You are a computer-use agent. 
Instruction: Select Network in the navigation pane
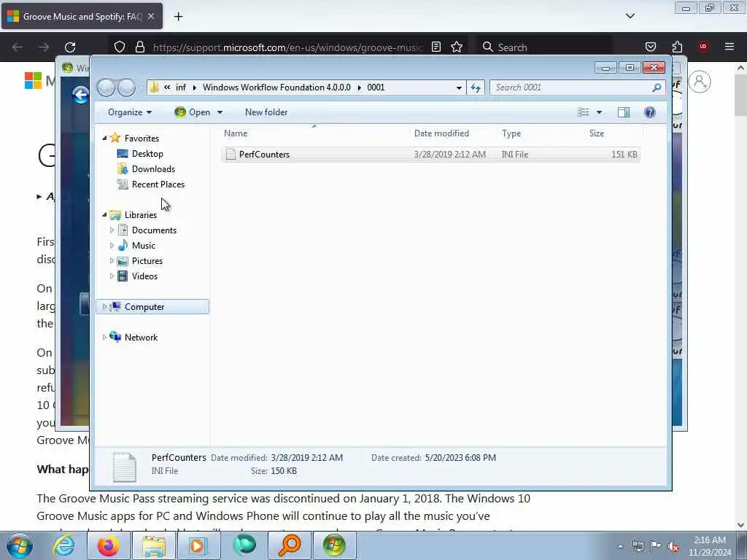[x=141, y=338]
